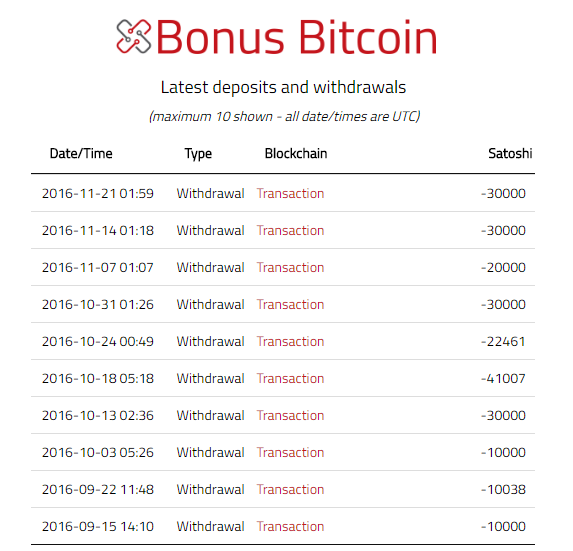Open Transaction link for -10038 satoshi row
The width and height of the screenshot is (573, 551).
coord(290,489)
